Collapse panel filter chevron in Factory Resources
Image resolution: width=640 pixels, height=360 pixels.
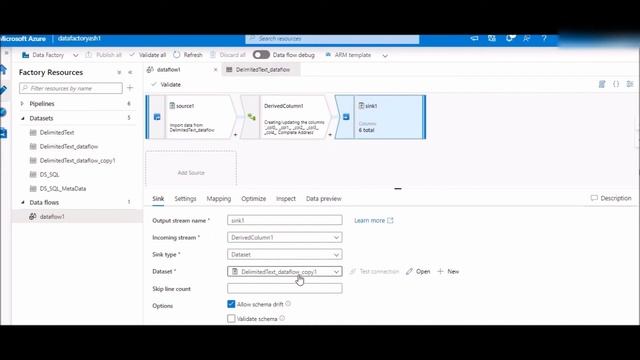click(119, 72)
